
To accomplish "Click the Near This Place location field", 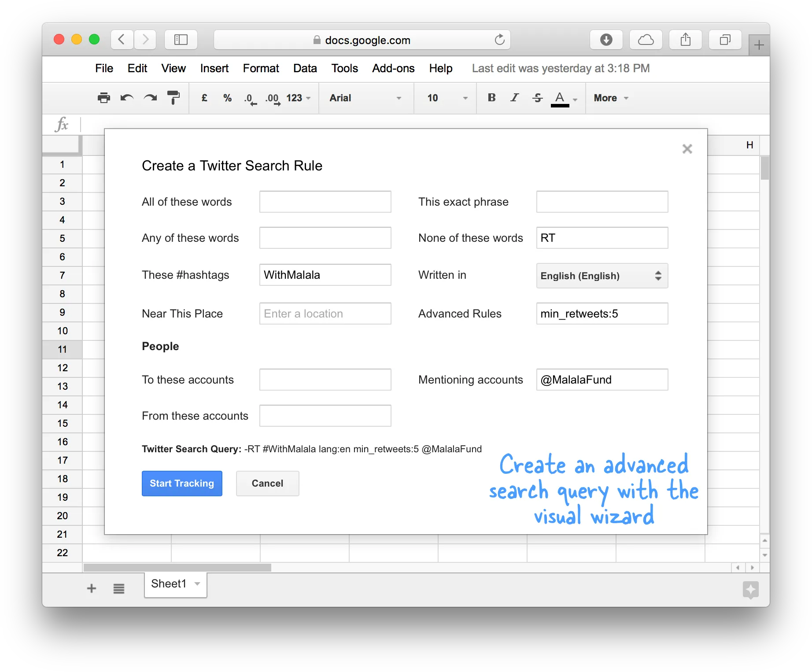I will click(325, 314).
